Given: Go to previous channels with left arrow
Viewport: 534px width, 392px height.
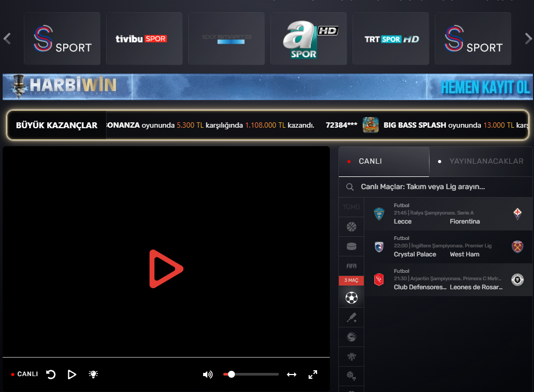Looking at the screenshot, I should (7, 39).
